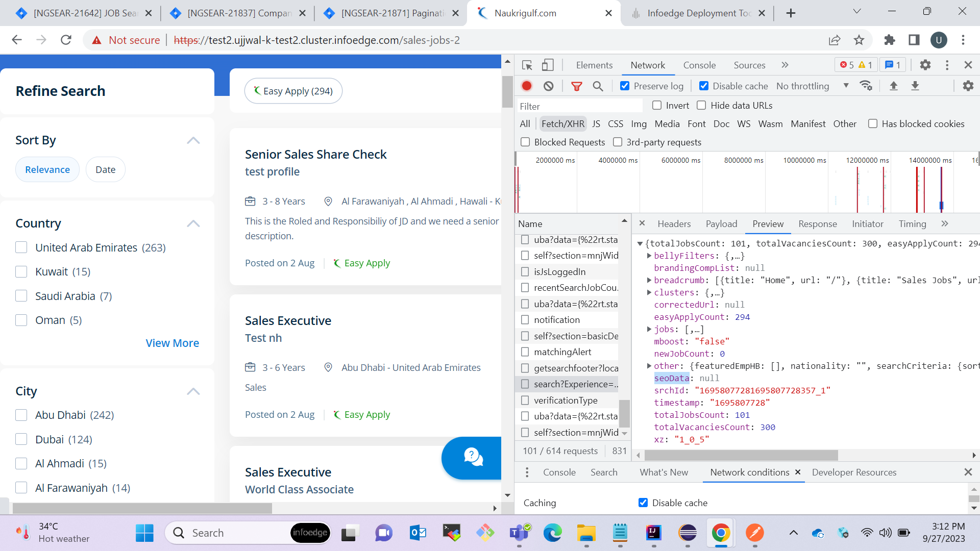Sort results by Date
This screenshot has height=551, width=980.
(x=105, y=169)
